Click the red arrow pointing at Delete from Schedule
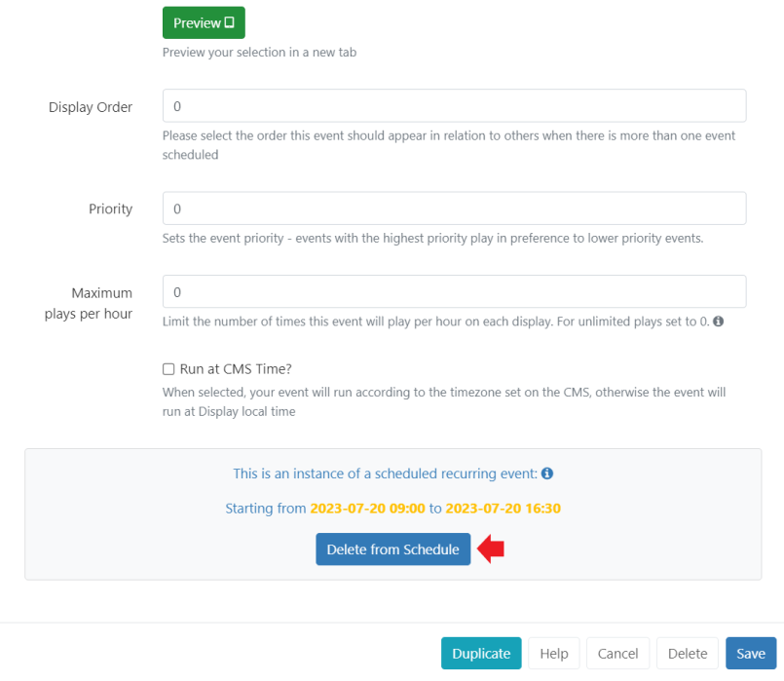Viewport: 784px width, 681px height. (491, 549)
